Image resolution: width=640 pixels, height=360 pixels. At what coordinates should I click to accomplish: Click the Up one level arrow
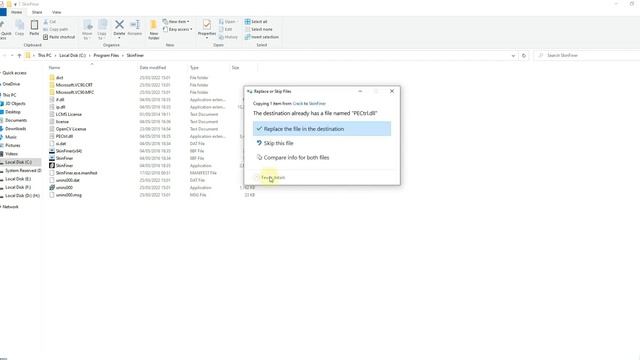coord(19,56)
